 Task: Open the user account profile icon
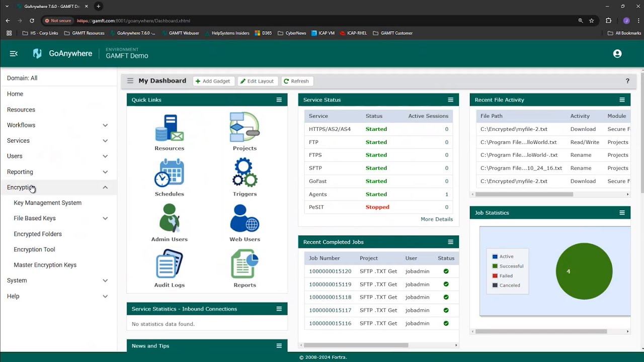(617, 54)
